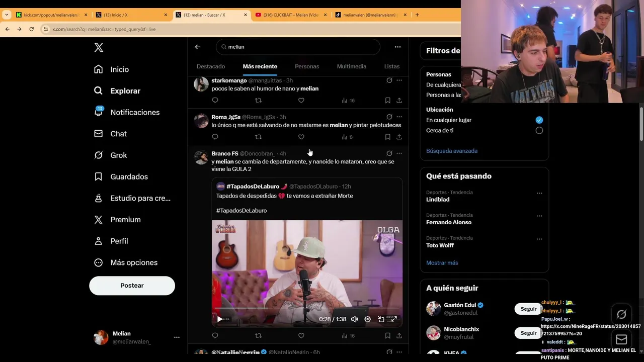Play the TapadosDeLaburo video
The height and width of the screenshot is (362, 644).
pyautogui.click(x=219, y=319)
